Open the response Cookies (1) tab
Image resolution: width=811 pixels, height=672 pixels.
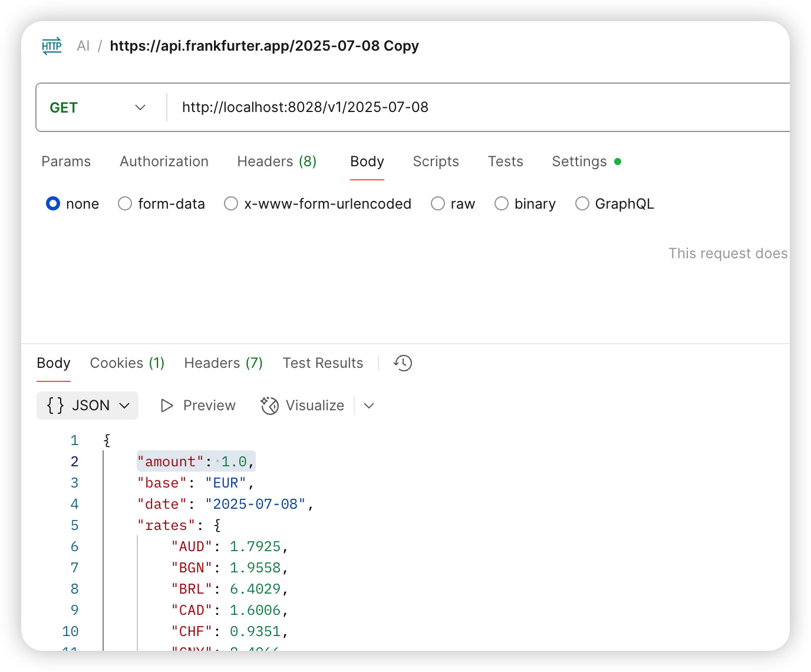[x=127, y=363]
